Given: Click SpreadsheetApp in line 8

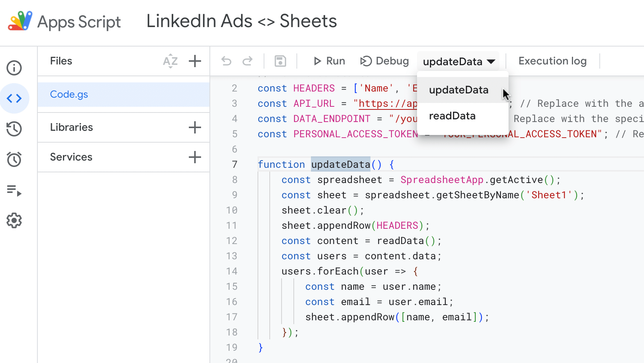Looking at the screenshot, I should pyautogui.click(x=442, y=180).
